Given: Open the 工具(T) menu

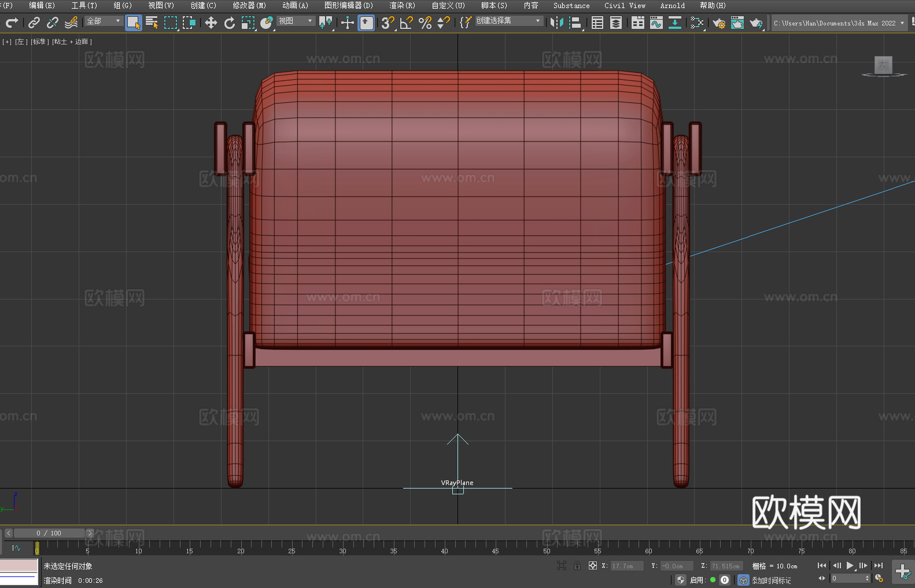Looking at the screenshot, I should point(84,5).
